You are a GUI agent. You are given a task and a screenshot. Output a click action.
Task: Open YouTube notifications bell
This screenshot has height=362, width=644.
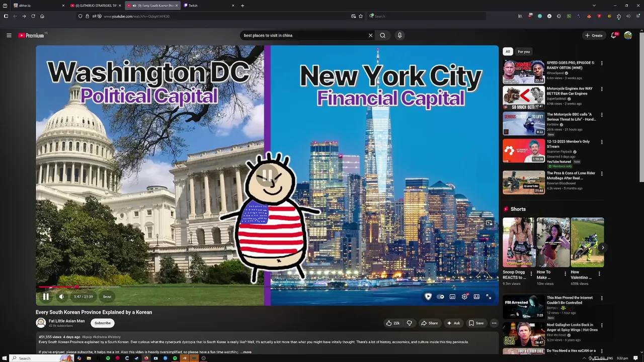[613, 35]
